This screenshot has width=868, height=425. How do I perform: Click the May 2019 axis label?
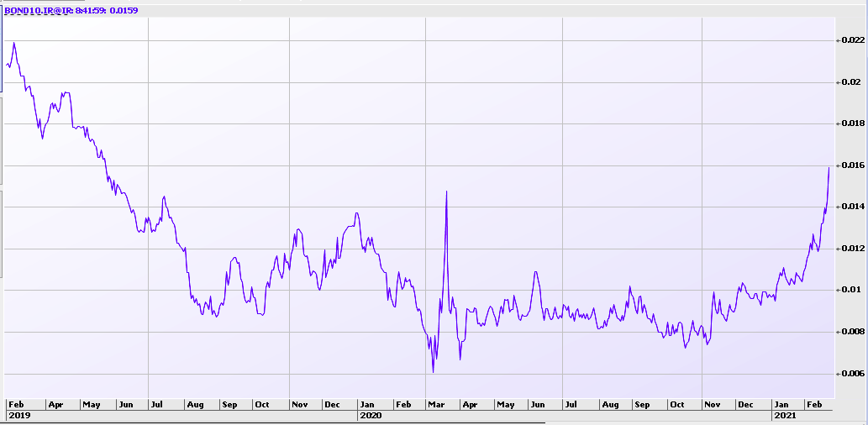92,405
